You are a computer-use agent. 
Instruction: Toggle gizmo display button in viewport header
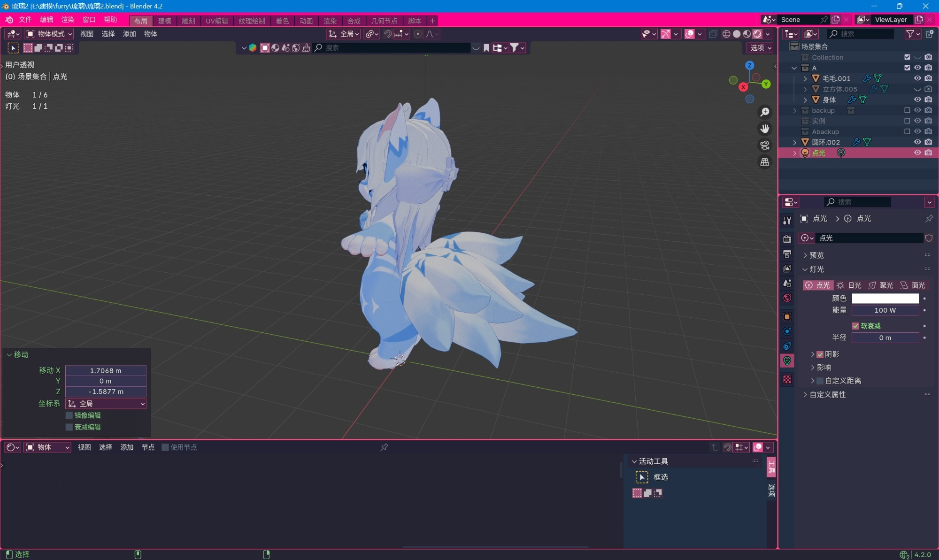click(665, 34)
